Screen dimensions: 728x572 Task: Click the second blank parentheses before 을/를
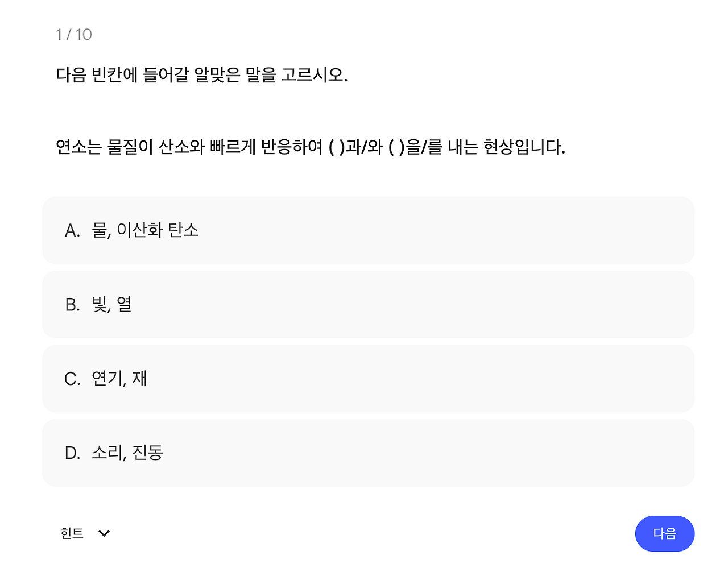(396, 147)
